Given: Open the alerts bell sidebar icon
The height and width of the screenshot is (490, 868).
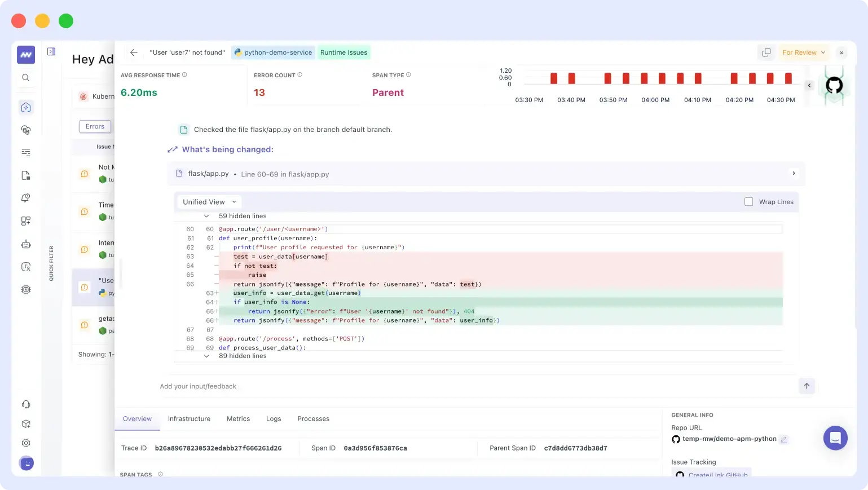Looking at the screenshot, I should click(26, 198).
